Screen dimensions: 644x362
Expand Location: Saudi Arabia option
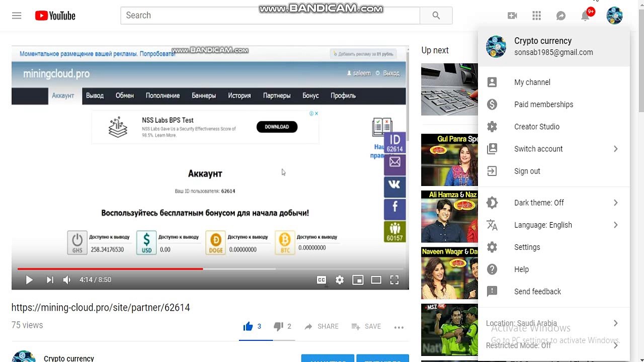pyautogui.click(x=554, y=323)
